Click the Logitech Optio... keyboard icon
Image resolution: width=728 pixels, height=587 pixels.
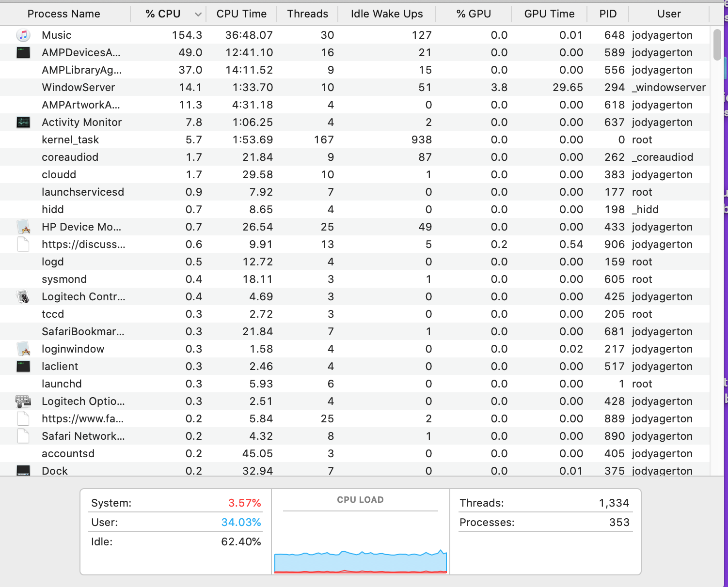coord(23,401)
